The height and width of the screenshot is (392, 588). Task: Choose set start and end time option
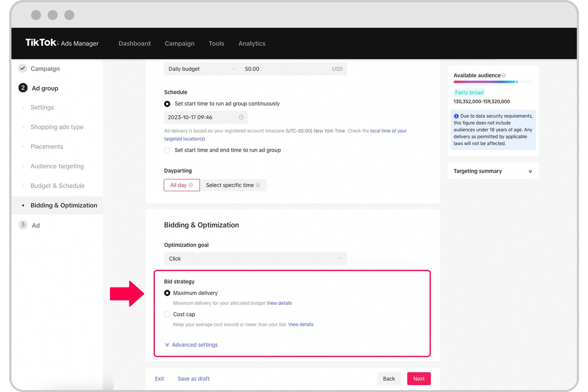[x=167, y=150]
